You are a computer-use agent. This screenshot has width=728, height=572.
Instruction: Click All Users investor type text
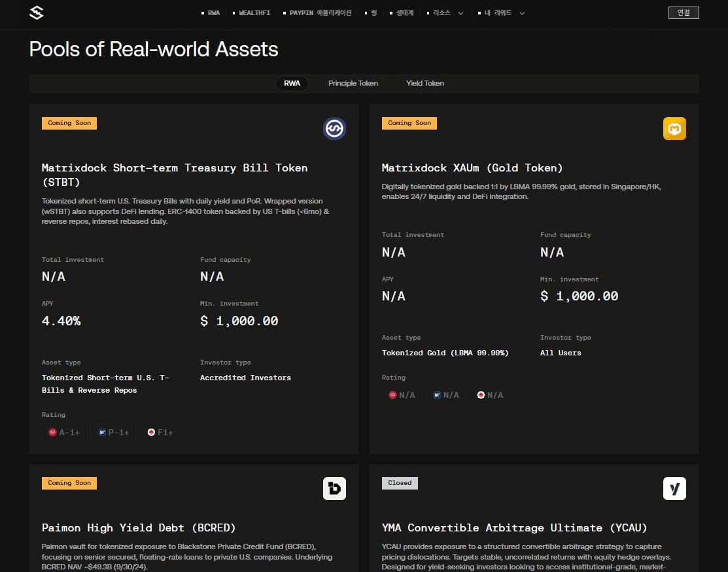(x=561, y=353)
